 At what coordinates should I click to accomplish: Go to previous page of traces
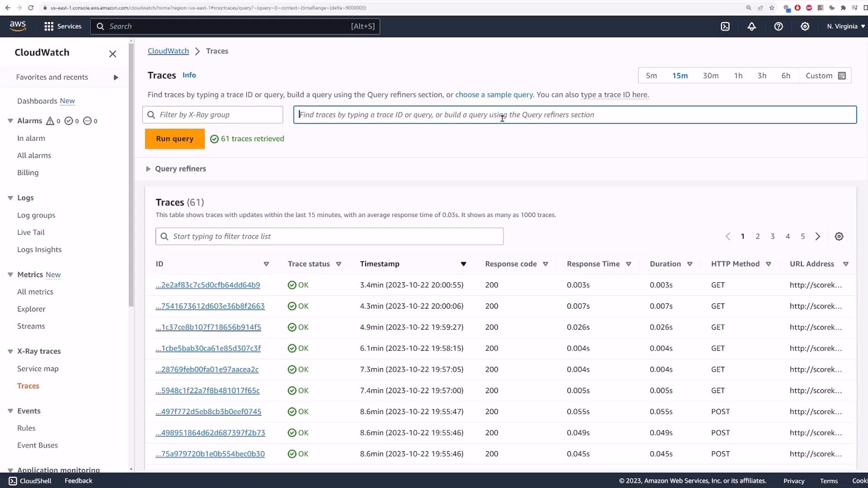click(x=728, y=236)
